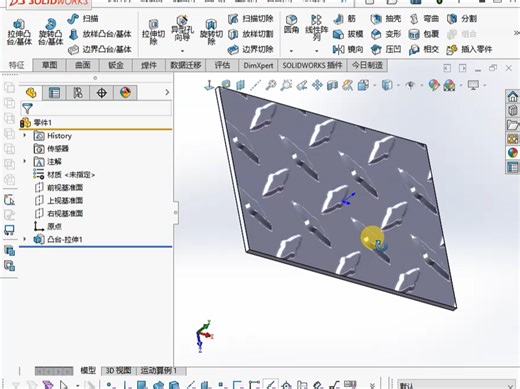Apply the 圆角 fillet tool
Image resolution: width=520 pixels, height=389 pixels.
coord(291,25)
